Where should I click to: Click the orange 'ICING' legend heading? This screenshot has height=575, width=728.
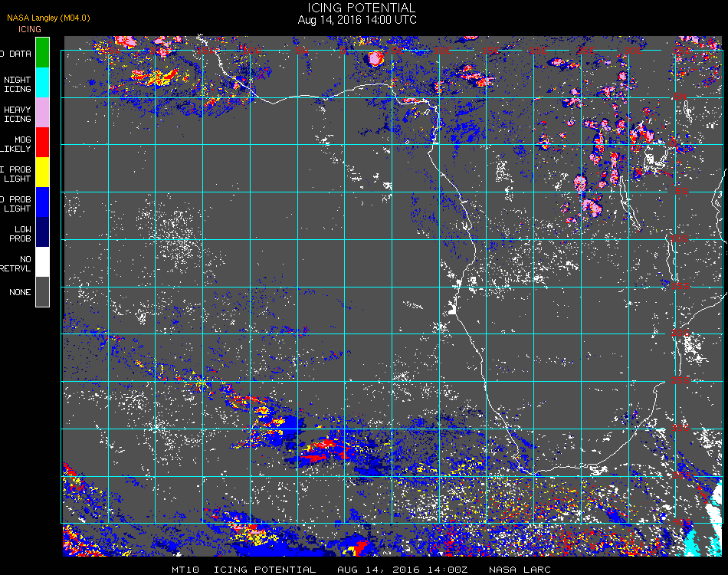click(x=30, y=29)
